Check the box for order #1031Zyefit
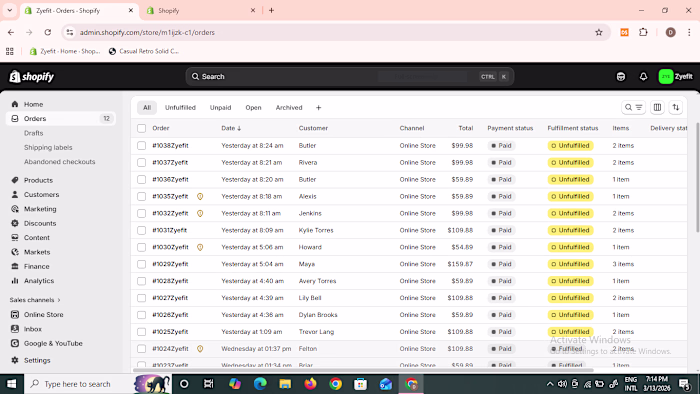The image size is (700, 394). tap(142, 230)
